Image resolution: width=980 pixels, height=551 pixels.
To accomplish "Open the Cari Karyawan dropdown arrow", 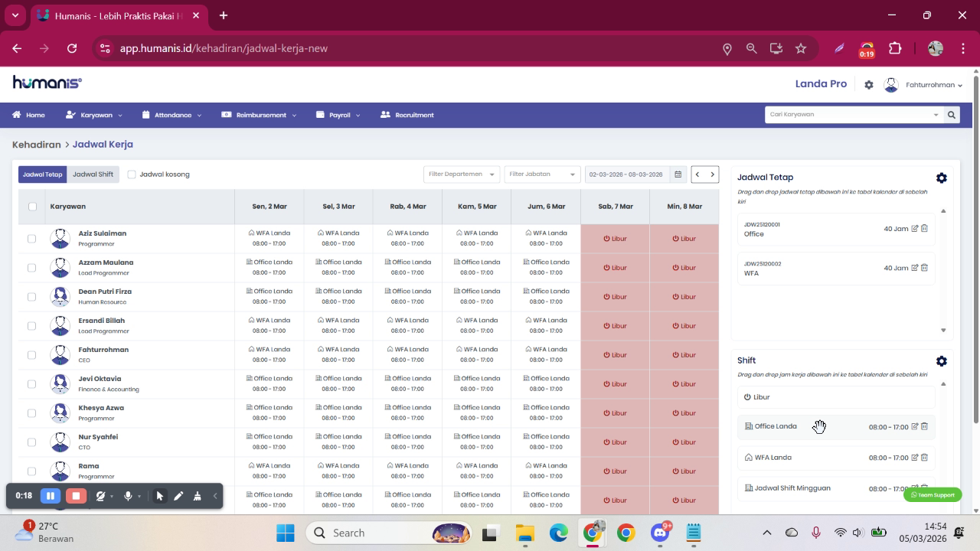I will coord(936,115).
